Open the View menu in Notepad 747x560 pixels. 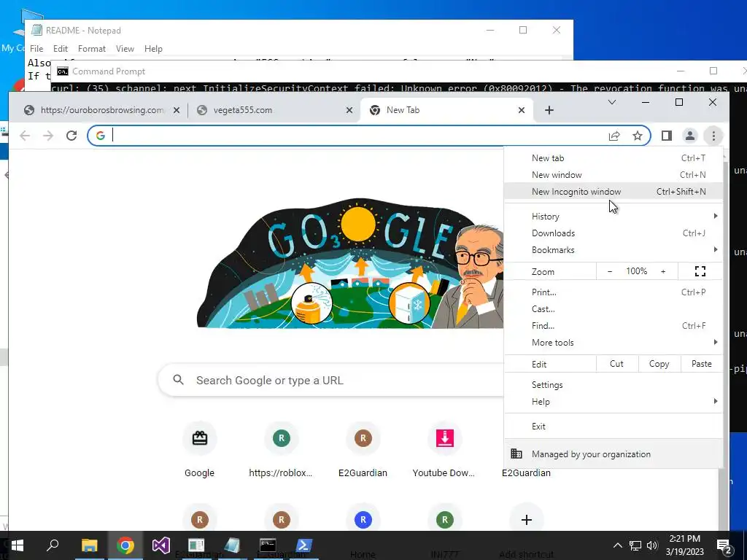[x=125, y=49]
